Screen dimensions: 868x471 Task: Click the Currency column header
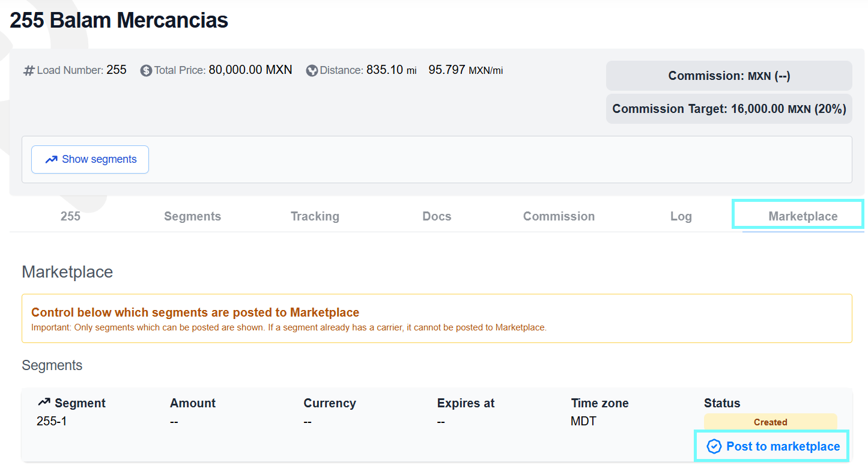coord(330,403)
